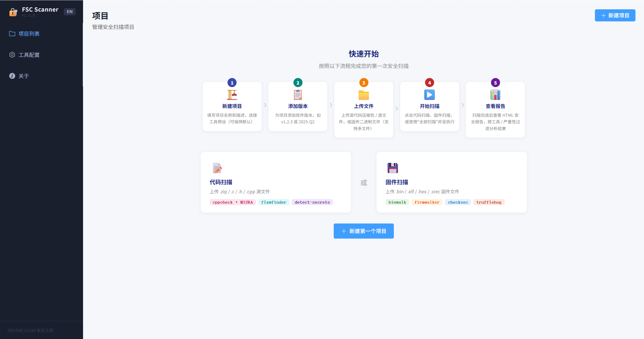644x339 pixels.
Task: Click the 扫描完成后查看 HTML description text
Action: (x=495, y=122)
